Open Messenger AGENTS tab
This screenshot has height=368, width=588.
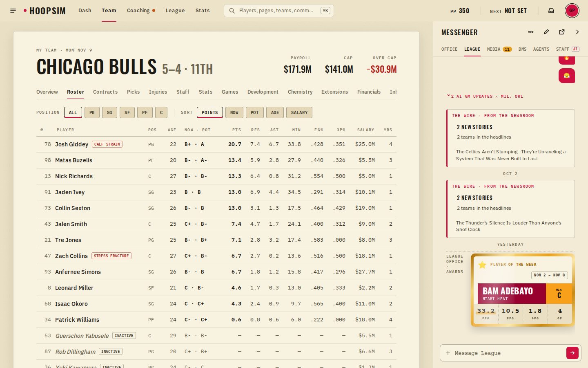541,49
